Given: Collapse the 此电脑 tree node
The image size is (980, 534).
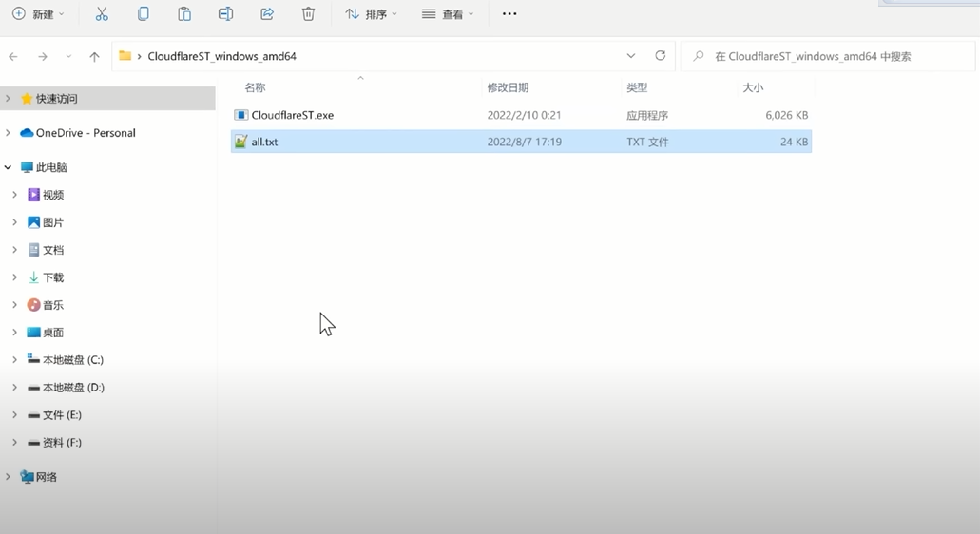Looking at the screenshot, I should click(x=8, y=167).
